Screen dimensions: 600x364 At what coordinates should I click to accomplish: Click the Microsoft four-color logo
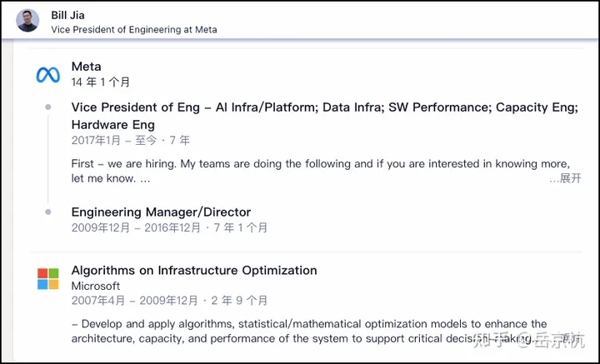click(47, 279)
